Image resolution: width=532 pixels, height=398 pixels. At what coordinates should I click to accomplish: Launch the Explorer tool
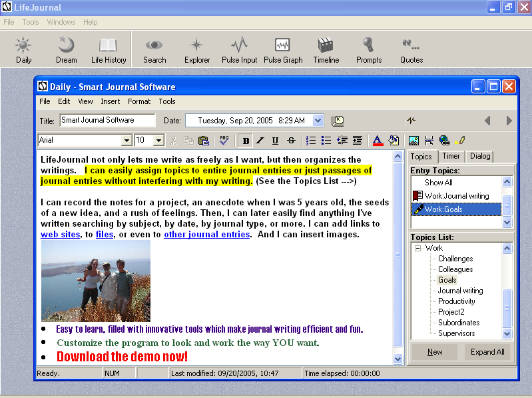coord(197,51)
